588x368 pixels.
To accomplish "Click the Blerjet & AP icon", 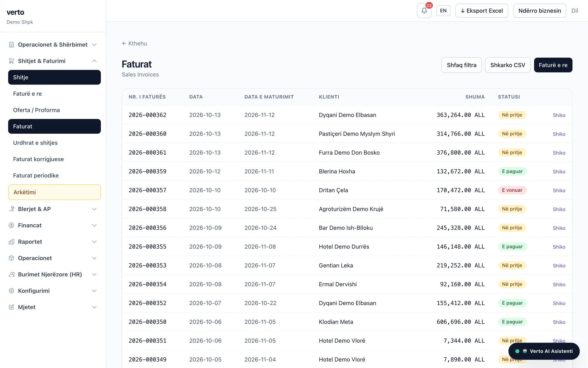I will click(11, 209).
